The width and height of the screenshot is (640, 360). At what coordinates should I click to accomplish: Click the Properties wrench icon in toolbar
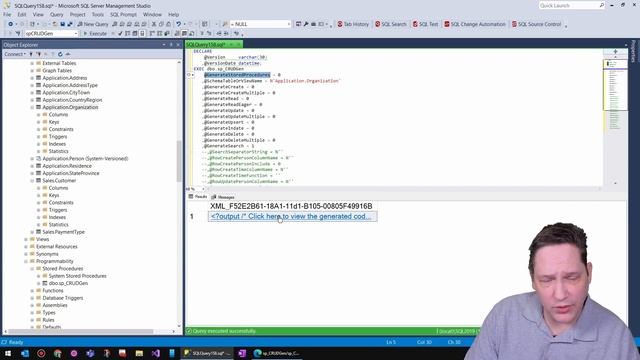(x=306, y=24)
